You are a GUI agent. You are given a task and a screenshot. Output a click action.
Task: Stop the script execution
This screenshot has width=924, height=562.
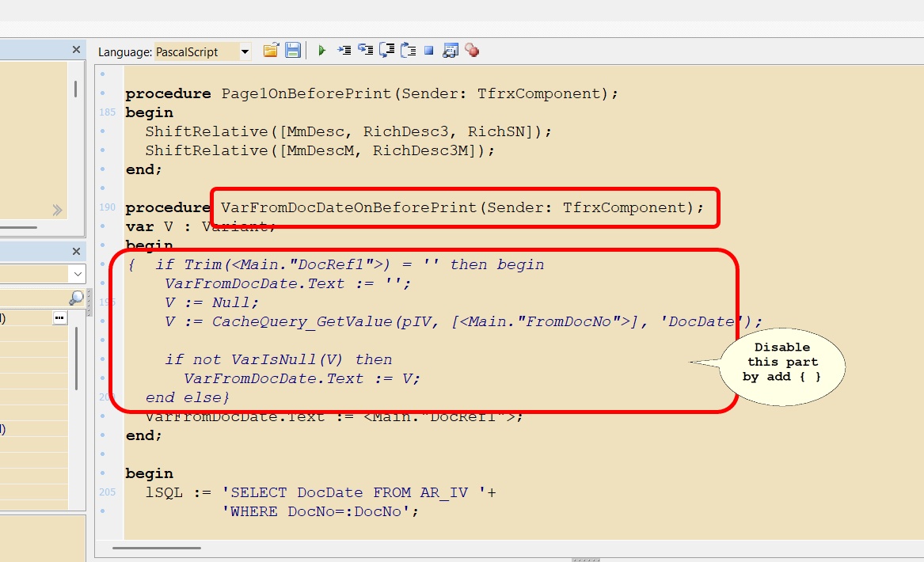[429, 49]
